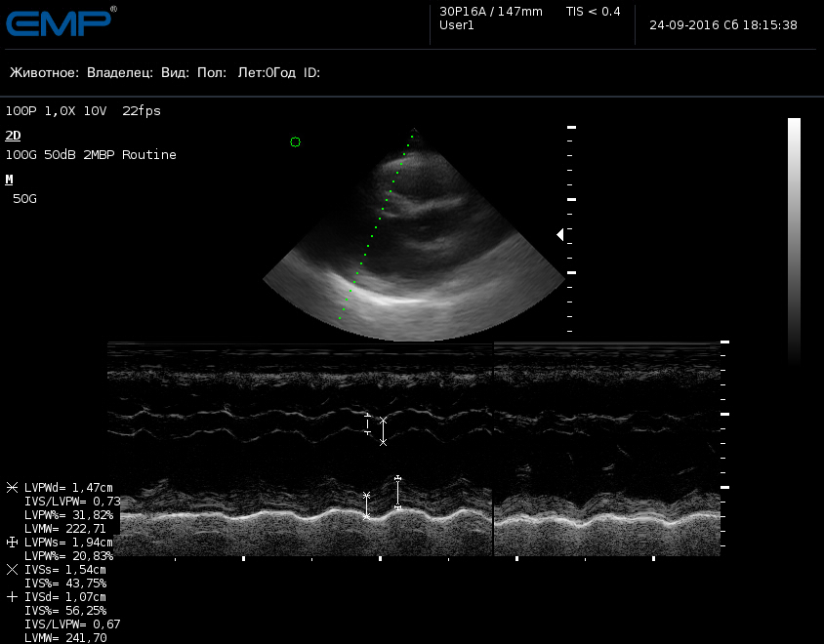Click the 'IVSd= 1,07cm' measurement

pyautogui.click(x=65, y=597)
